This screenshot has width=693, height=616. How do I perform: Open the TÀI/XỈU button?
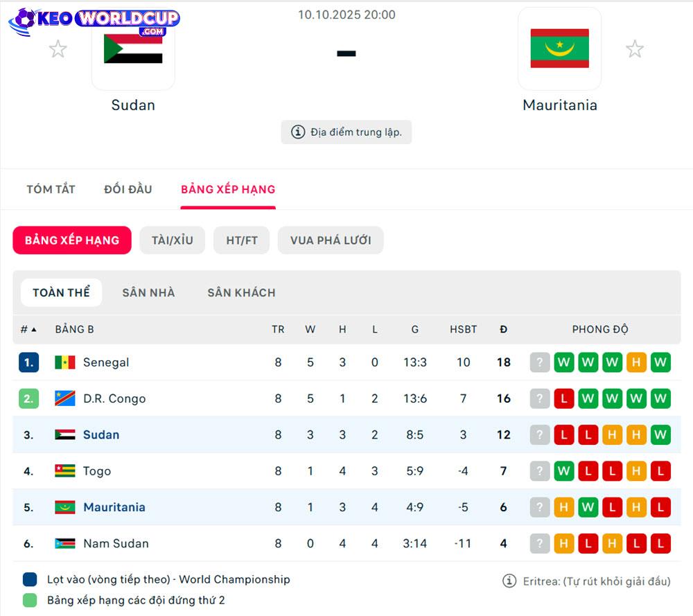point(173,240)
